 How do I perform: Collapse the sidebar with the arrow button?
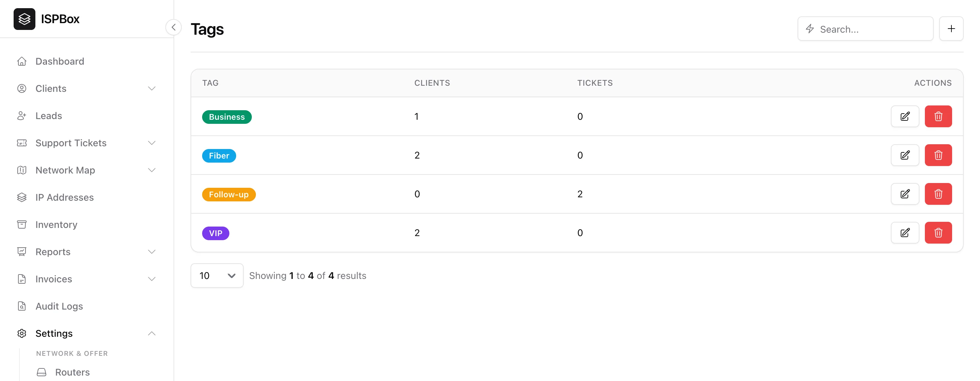pyautogui.click(x=174, y=27)
